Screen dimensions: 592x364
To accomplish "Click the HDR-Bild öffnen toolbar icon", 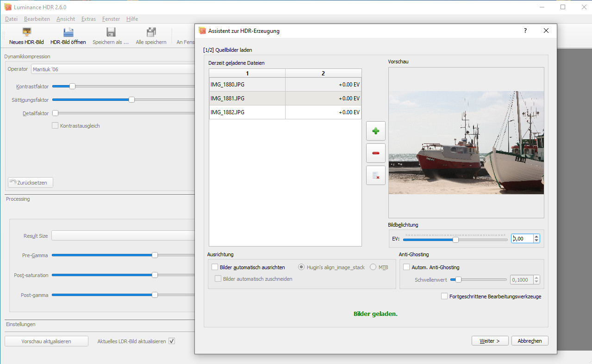I will coord(68,32).
